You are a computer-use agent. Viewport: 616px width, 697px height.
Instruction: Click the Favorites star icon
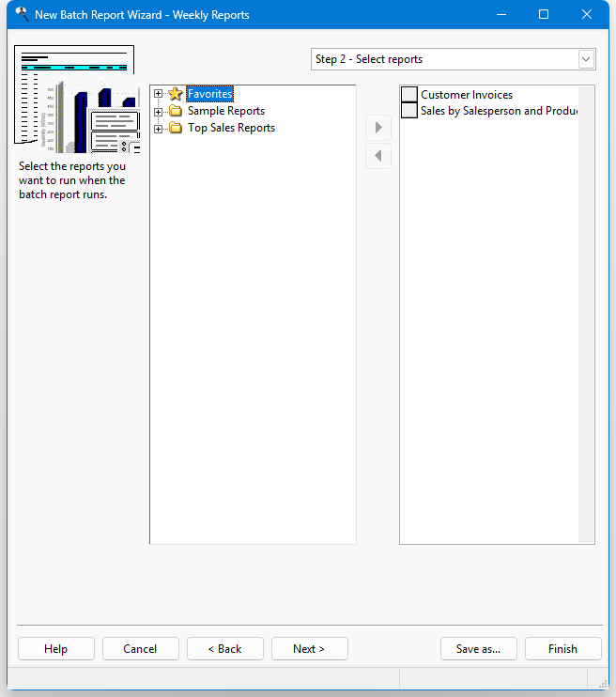coord(176,94)
